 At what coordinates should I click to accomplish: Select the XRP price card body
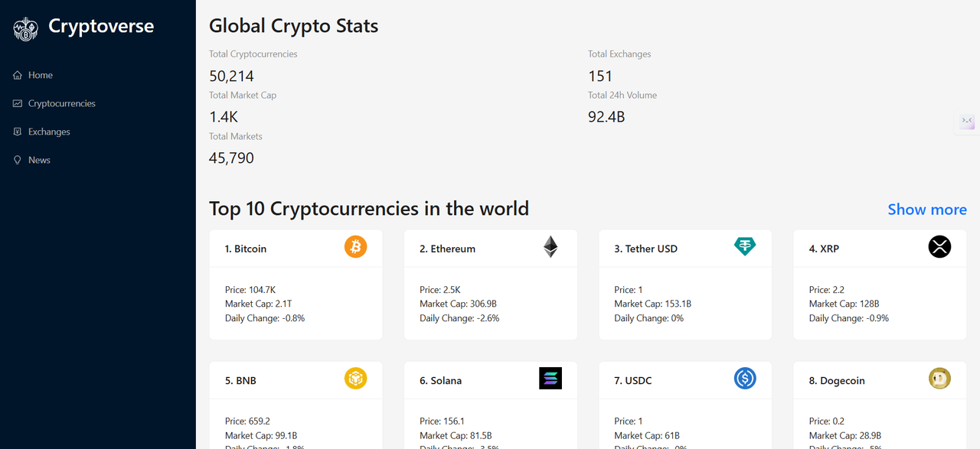point(880,304)
